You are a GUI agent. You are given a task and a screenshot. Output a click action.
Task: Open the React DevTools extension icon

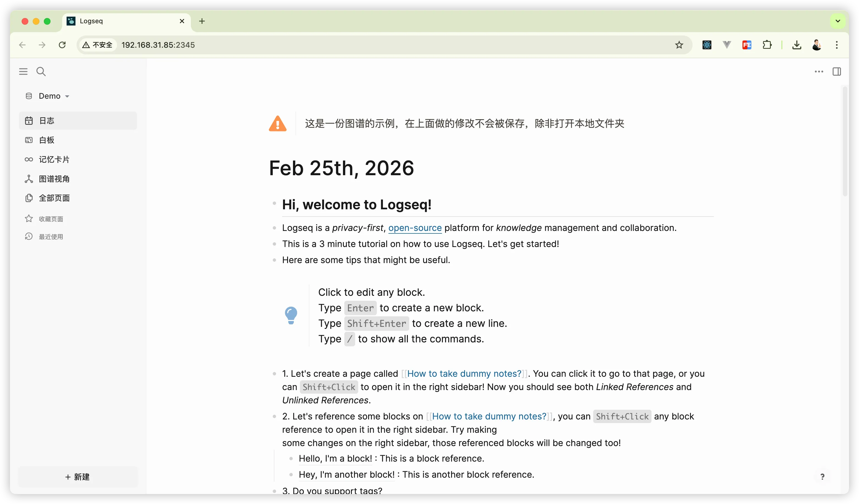pos(707,45)
